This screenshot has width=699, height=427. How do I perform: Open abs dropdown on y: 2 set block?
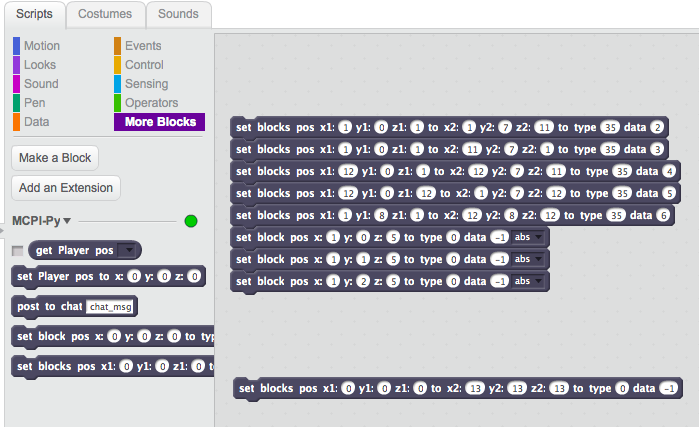pos(528,281)
